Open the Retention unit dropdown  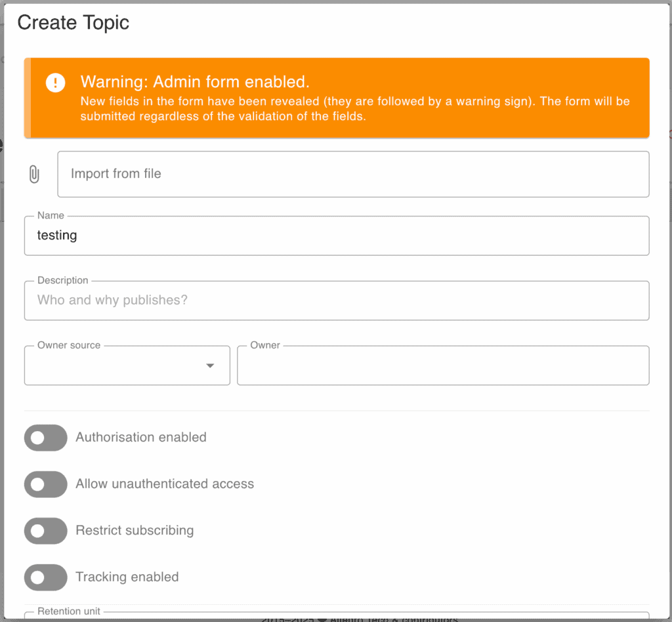(336, 617)
